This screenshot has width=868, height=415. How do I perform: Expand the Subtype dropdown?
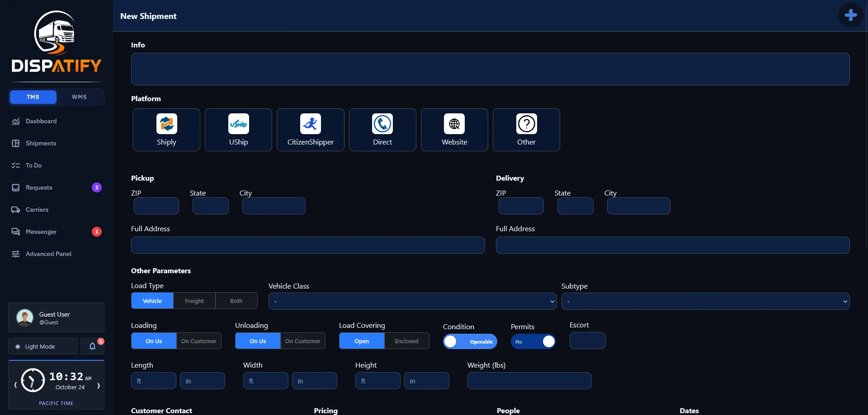tap(705, 301)
